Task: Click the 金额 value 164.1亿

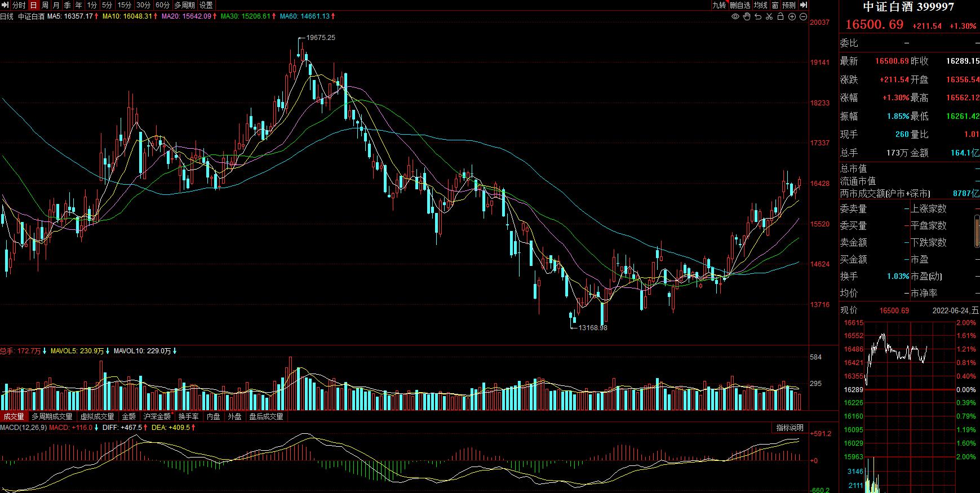Action: pyautogui.click(x=964, y=153)
